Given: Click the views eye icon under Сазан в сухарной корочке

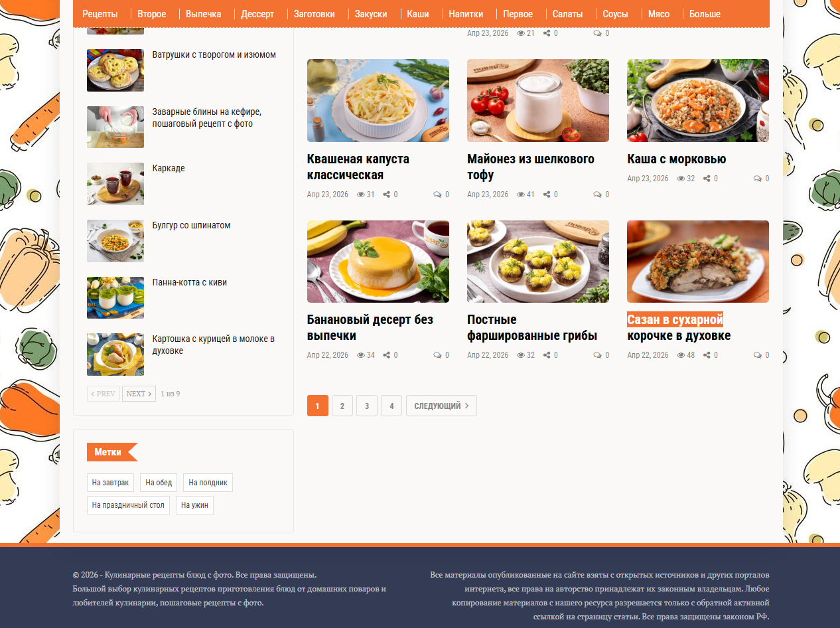Looking at the screenshot, I should pyautogui.click(x=681, y=355).
